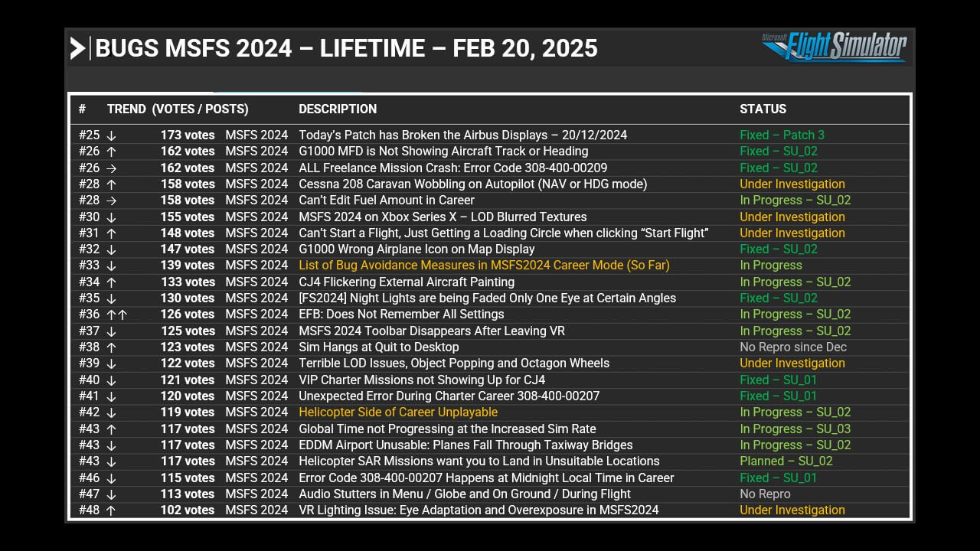980x551 pixels.
Task: Click "Can't Edit Fuel Amount in Career" description
Action: (387, 201)
